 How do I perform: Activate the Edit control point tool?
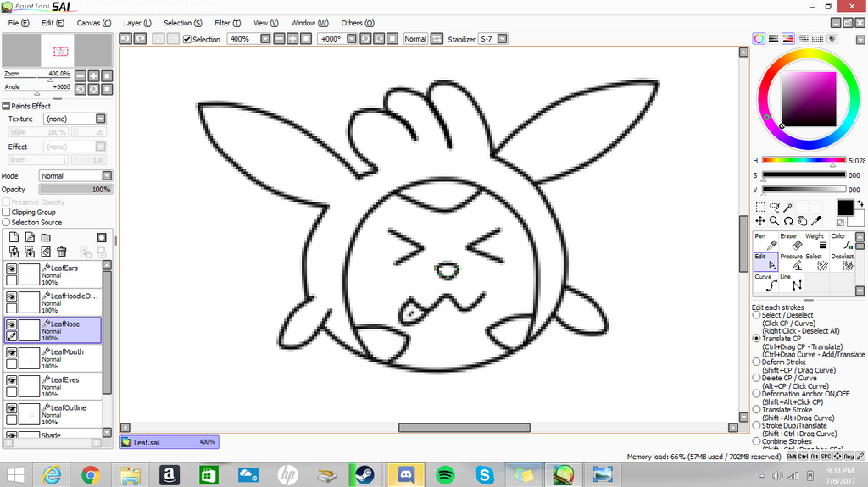coord(765,262)
